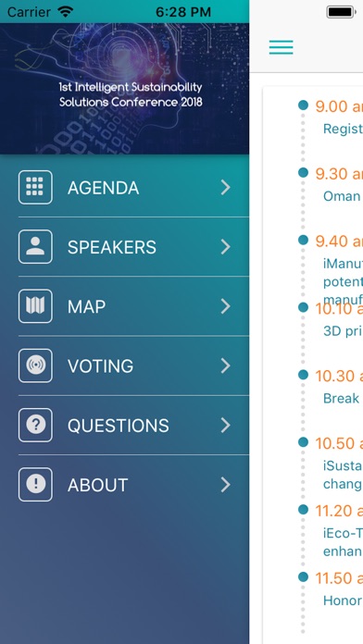Image resolution: width=363 pixels, height=644 pixels.
Task: Tap the About exclamation icon
Action: (35, 485)
